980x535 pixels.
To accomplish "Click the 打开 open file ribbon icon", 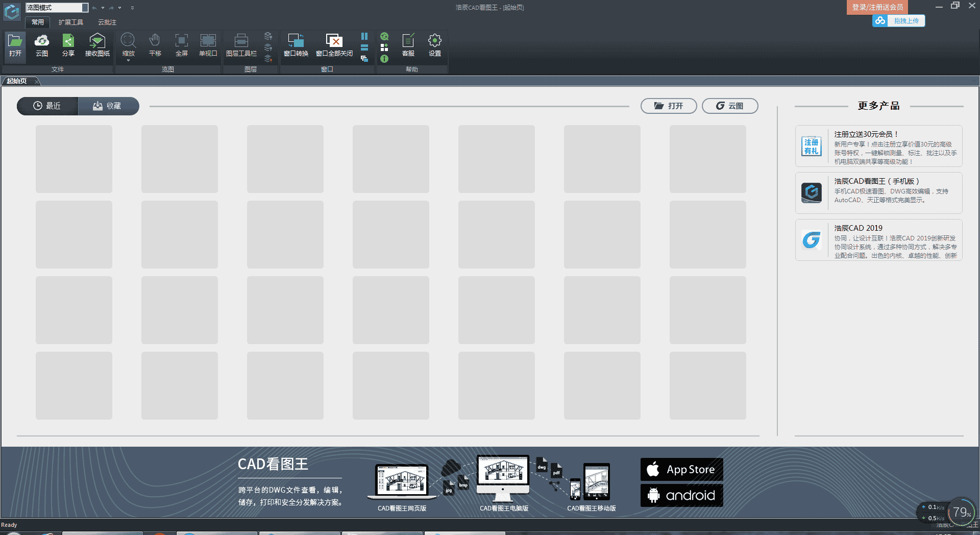I will tap(15, 45).
